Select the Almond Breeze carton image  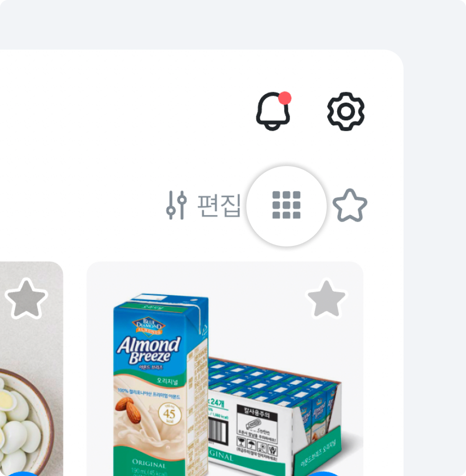click(161, 384)
